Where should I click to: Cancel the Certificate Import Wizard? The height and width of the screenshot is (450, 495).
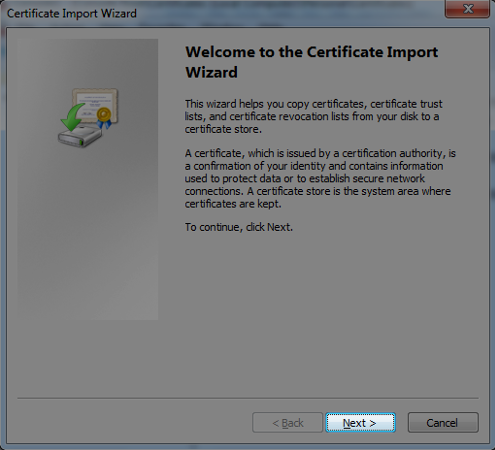[443, 422]
